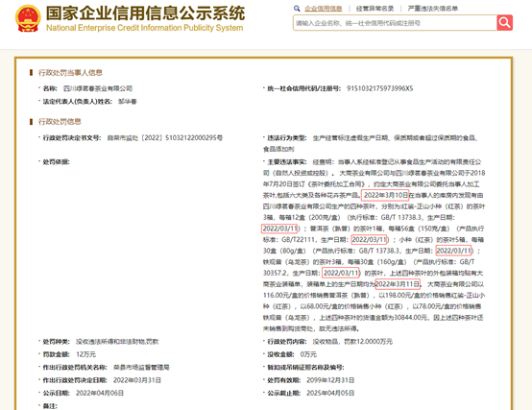Screen dimensions: 532x410
Task: Click the fine amount value 12万元
Action: pos(85,354)
